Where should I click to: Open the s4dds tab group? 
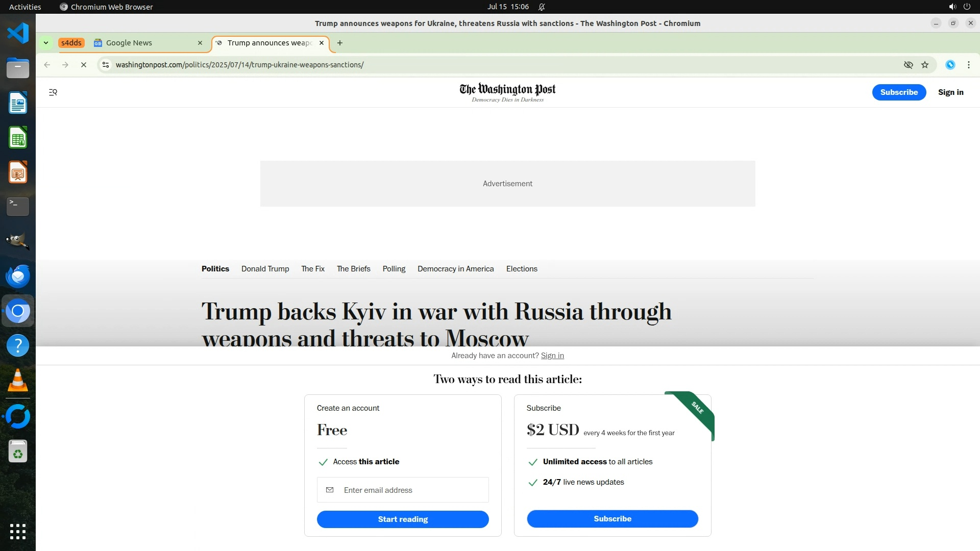pos(71,43)
